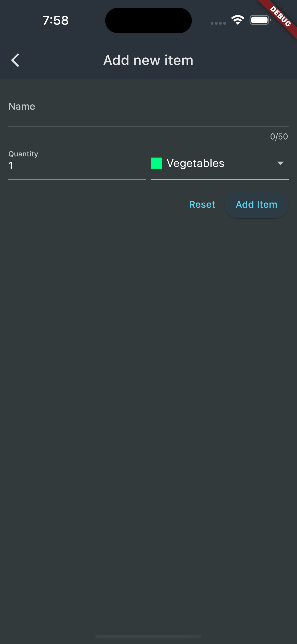Tap the Wi-Fi status icon
This screenshot has height=644, width=297.
pos(238,20)
